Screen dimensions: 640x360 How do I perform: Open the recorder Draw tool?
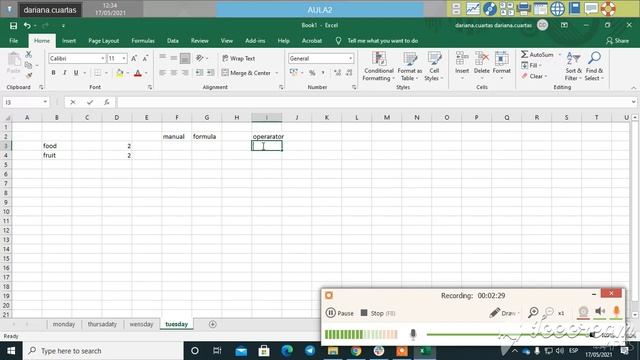pos(504,313)
